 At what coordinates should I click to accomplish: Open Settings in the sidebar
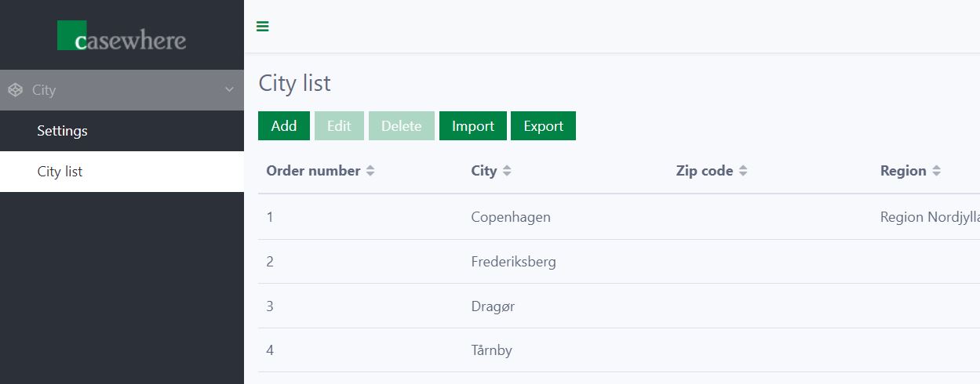(62, 131)
